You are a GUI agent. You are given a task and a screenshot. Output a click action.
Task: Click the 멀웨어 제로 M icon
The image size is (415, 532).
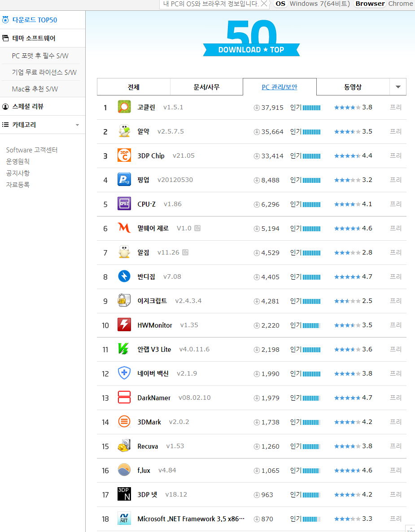pos(124,228)
